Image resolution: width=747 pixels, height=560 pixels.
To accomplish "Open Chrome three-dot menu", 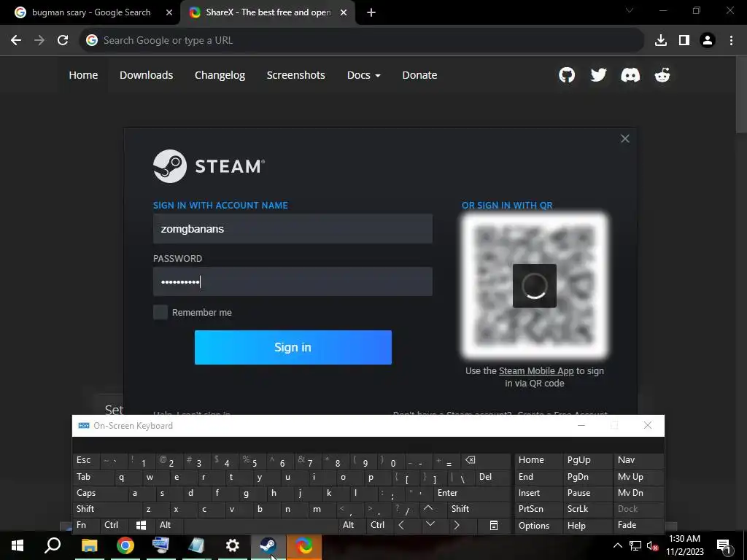I will (731, 41).
